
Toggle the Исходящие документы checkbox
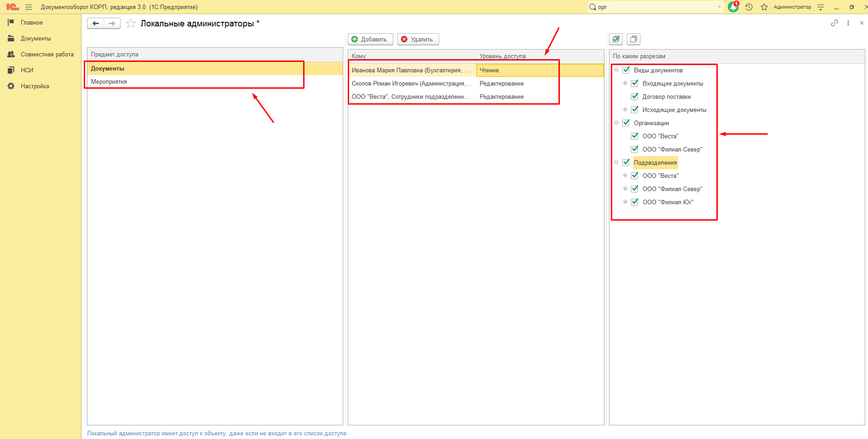click(635, 110)
